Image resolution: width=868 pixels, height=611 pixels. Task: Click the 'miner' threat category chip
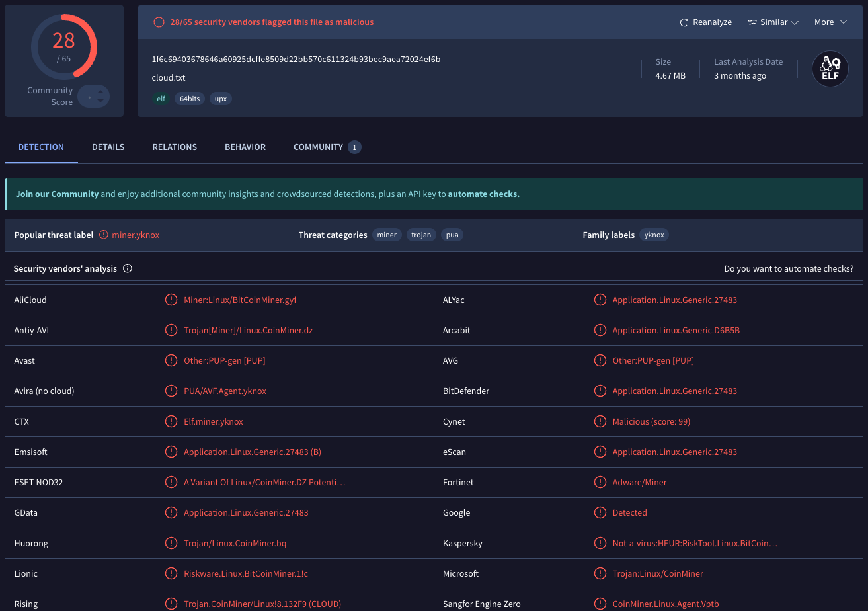(x=387, y=235)
